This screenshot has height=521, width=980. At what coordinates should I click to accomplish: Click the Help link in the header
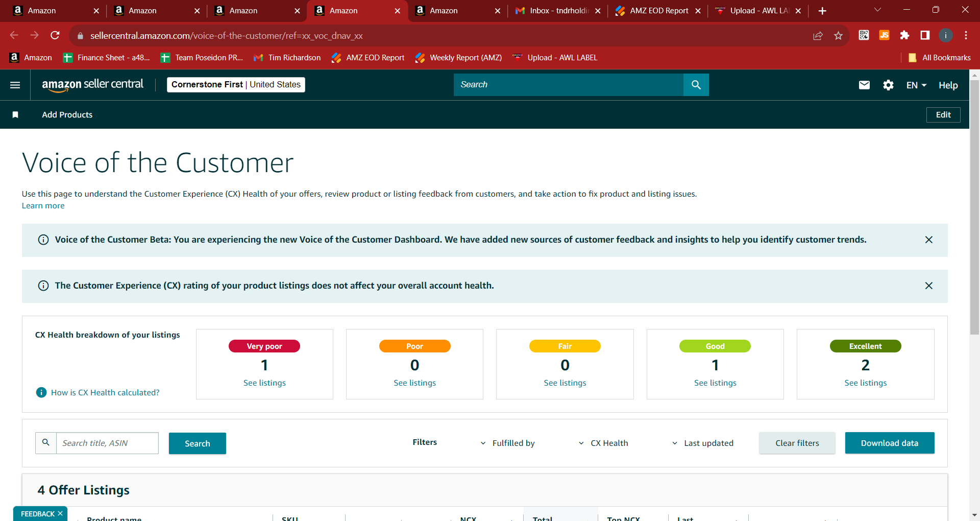pos(948,85)
